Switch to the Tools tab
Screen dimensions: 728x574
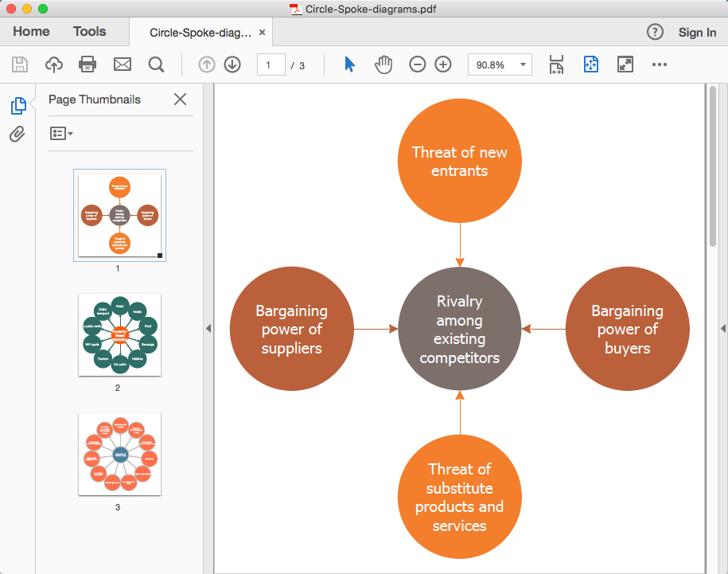(x=89, y=32)
